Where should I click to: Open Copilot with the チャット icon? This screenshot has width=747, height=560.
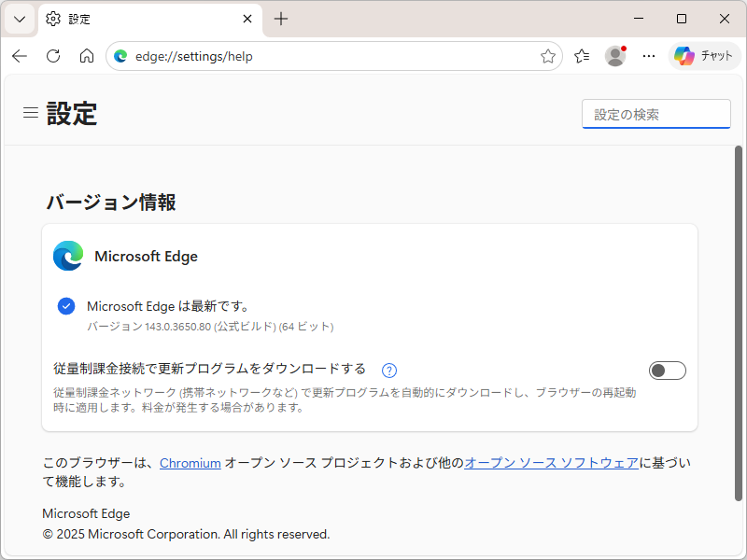[x=705, y=56]
